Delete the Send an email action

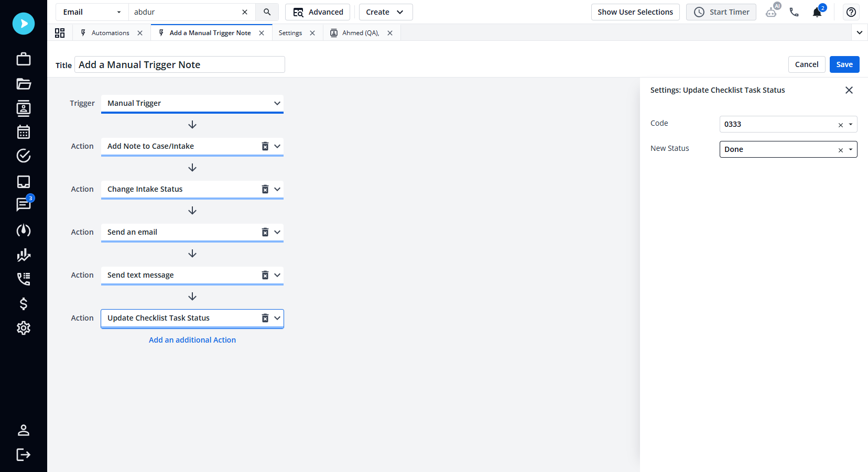(x=265, y=232)
